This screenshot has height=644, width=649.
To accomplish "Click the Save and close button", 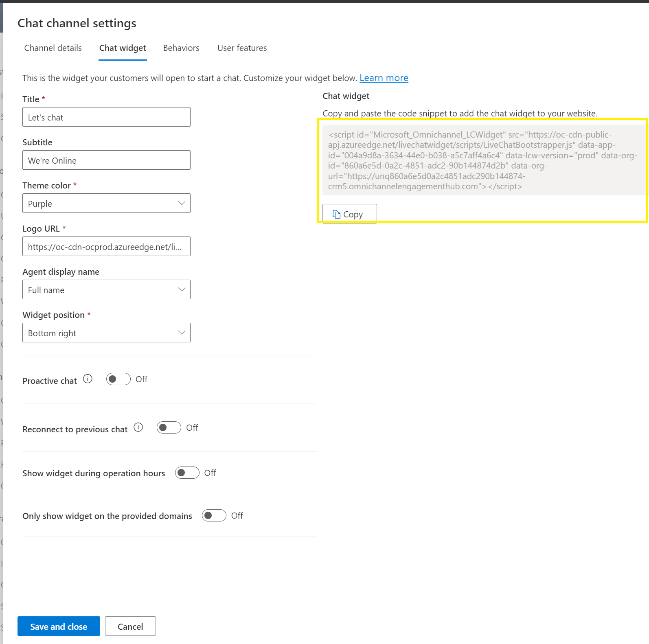I will (59, 626).
